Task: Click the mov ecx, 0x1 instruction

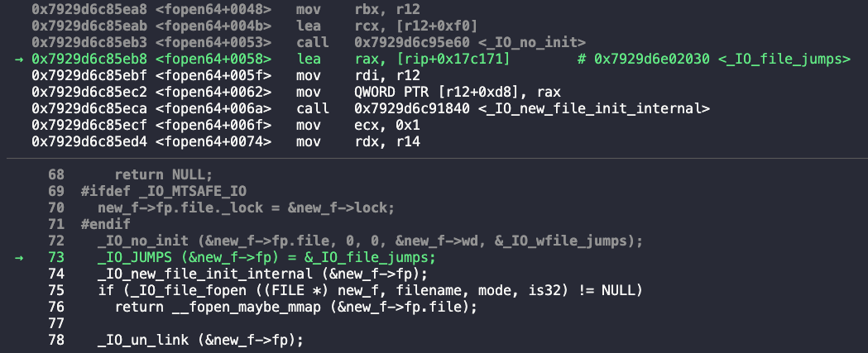Action: coord(358,126)
